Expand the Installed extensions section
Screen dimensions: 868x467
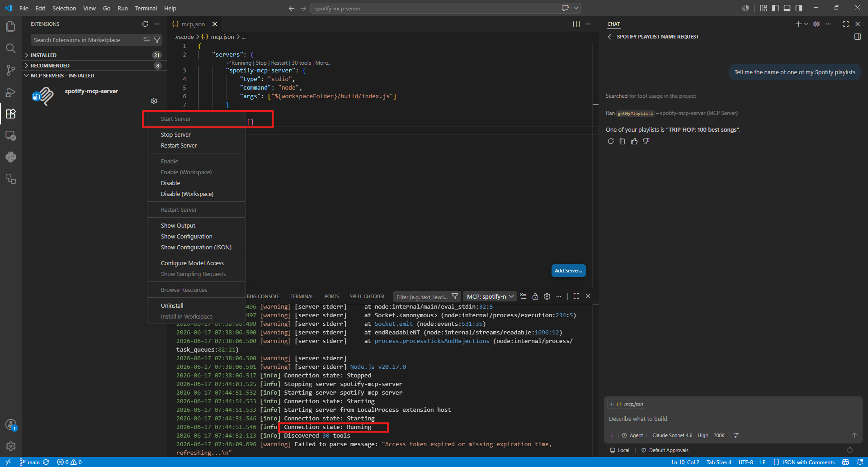pyautogui.click(x=94, y=55)
